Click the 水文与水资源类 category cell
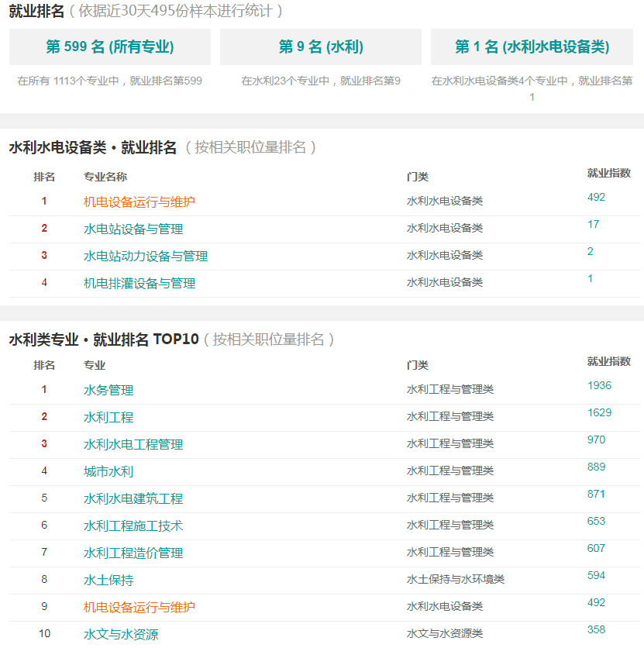Viewport: 644px width, 648px height. [445, 633]
